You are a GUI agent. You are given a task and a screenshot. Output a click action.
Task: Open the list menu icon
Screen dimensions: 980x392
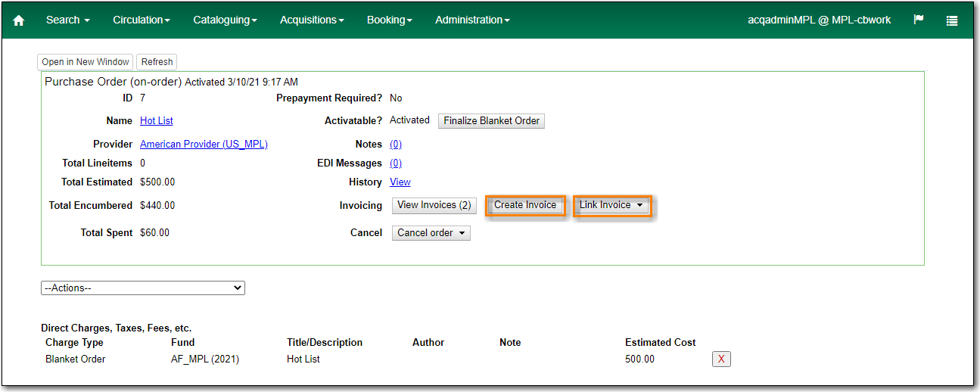(x=952, y=20)
